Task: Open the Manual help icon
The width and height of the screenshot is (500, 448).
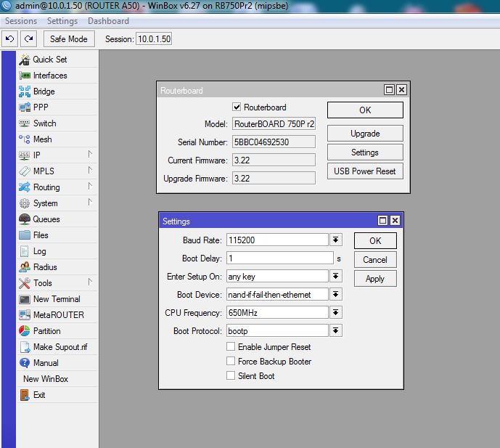Action: pos(25,363)
